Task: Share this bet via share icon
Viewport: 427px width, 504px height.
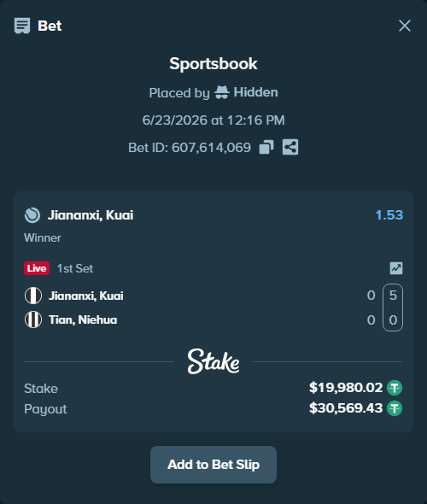Action: [290, 147]
